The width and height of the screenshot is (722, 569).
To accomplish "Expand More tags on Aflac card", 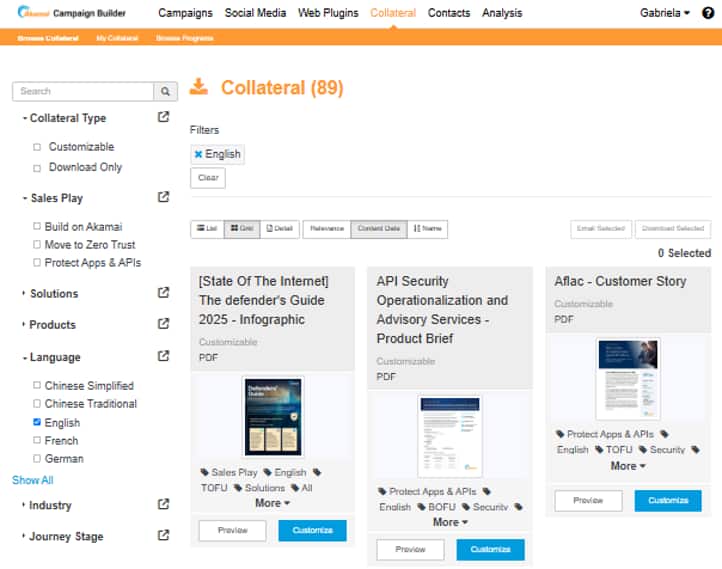I will [x=628, y=466].
